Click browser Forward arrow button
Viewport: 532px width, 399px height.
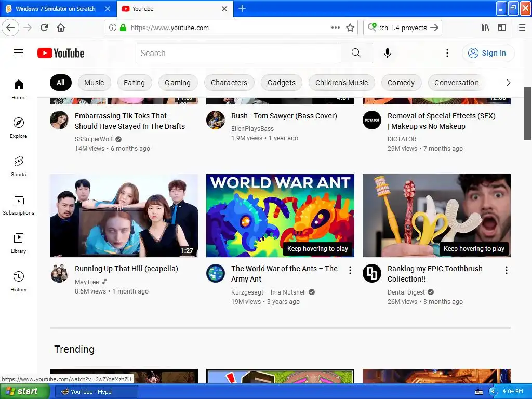[x=28, y=28]
